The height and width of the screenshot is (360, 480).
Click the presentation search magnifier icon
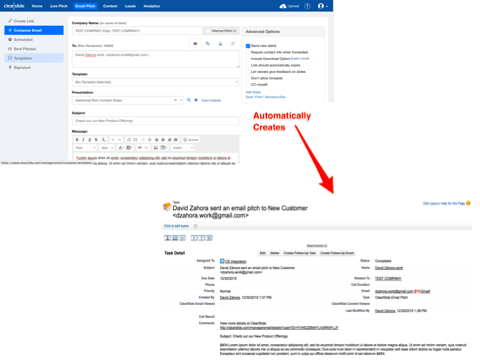click(x=189, y=100)
